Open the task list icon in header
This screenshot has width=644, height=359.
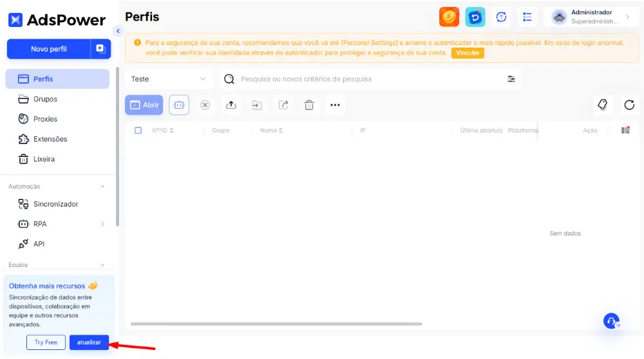tap(527, 17)
